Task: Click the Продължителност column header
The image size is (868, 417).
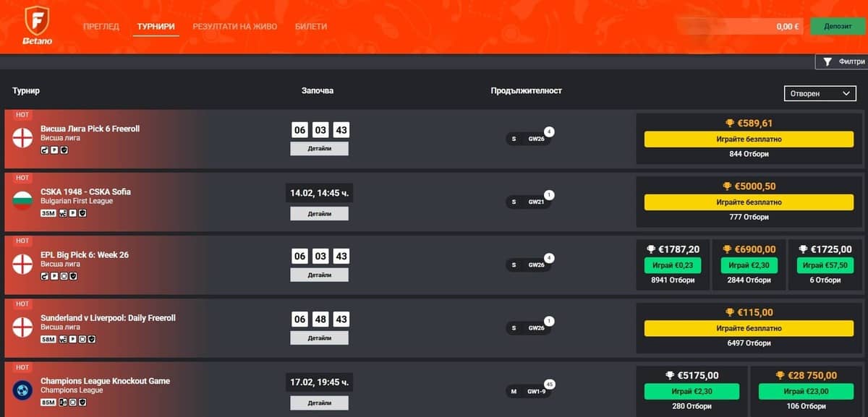Action: tap(526, 91)
